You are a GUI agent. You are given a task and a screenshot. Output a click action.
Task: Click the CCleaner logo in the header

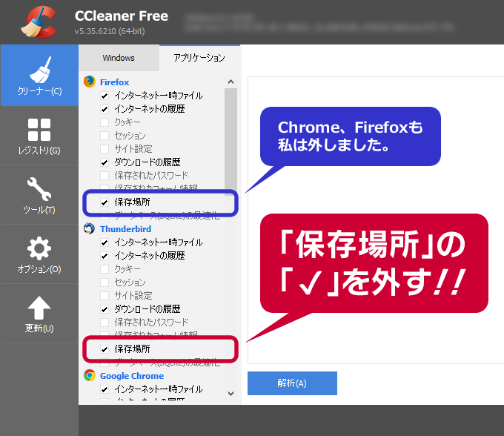coord(39,22)
